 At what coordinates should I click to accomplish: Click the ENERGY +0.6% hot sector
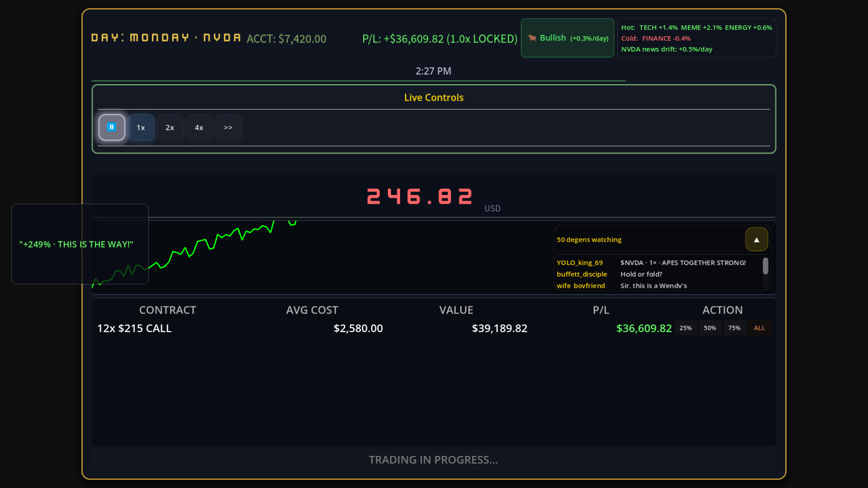point(748,28)
